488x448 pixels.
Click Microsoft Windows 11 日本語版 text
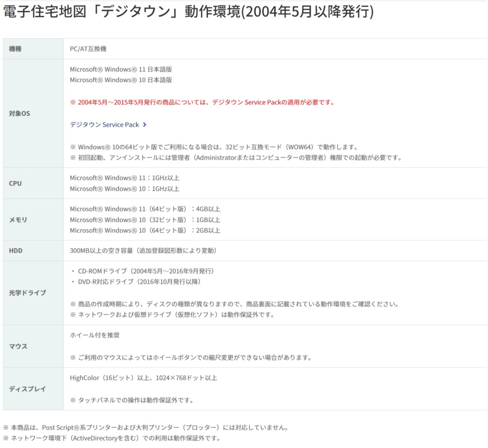(x=121, y=69)
